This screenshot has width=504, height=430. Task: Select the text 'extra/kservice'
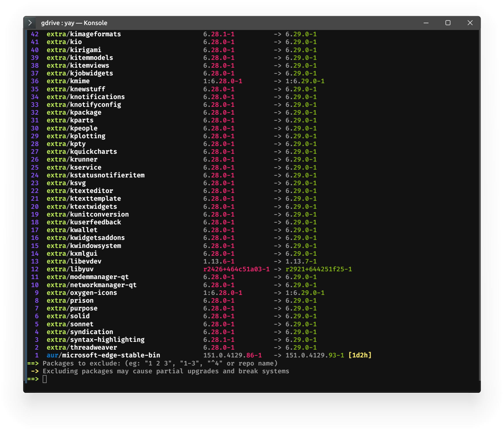coord(74,168)
